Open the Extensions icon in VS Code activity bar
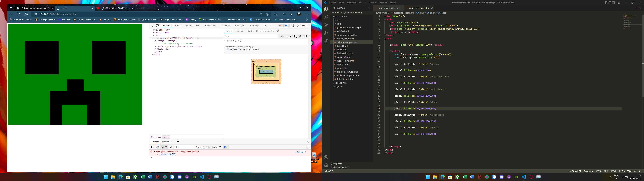Viewport: 644px width, 181px height. click(x=326, y=42)
